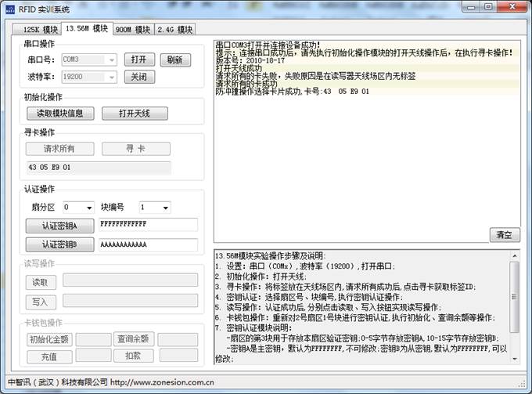This screenshot has width=532, height=394.
Task: Expand the 扇分区 sector dropdown
Action: (89, 208)
